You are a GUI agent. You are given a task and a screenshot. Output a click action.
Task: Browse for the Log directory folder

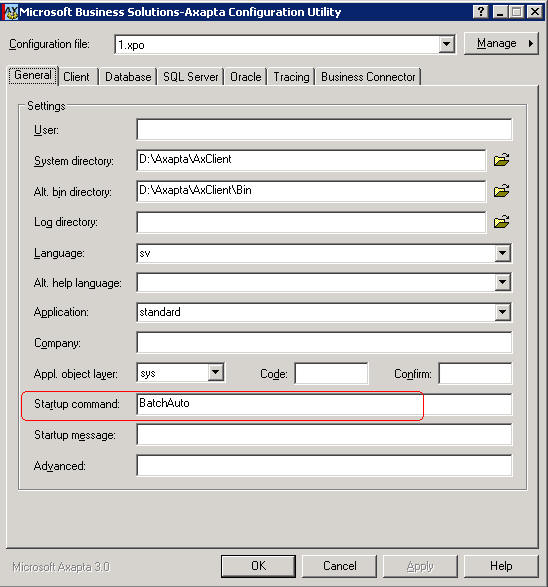[501, 222]
